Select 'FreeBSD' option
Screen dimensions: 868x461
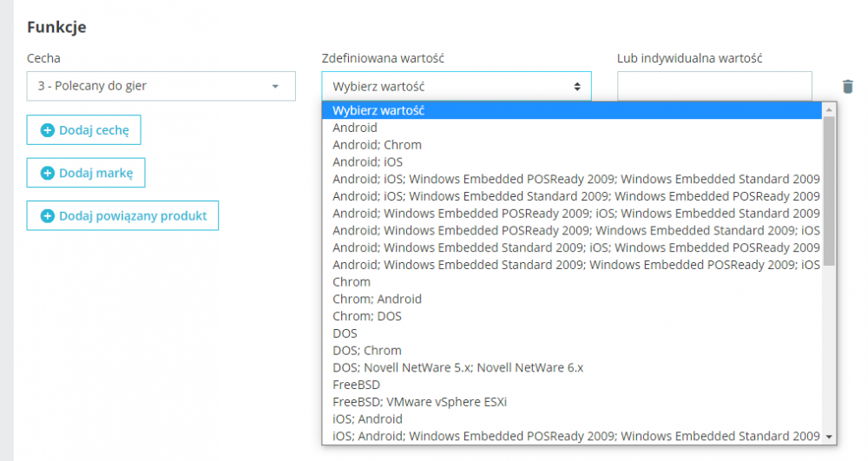[356, 384]
